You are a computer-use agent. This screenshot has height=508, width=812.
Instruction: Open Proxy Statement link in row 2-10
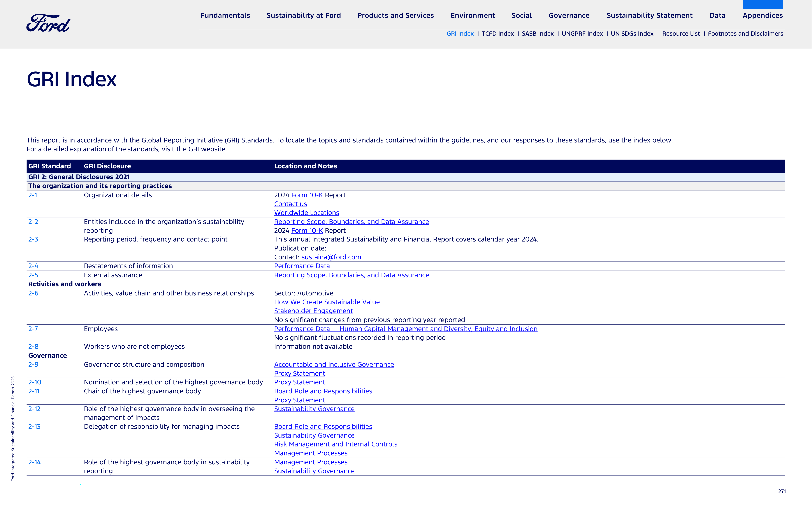click(299, 382)
